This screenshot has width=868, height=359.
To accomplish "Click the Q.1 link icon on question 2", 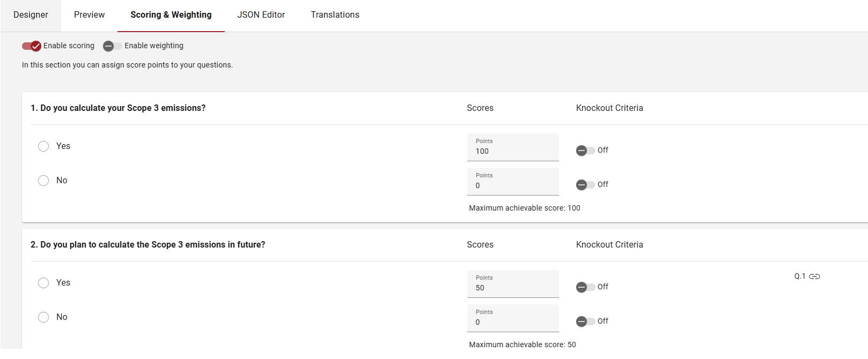I will (814, 276).
